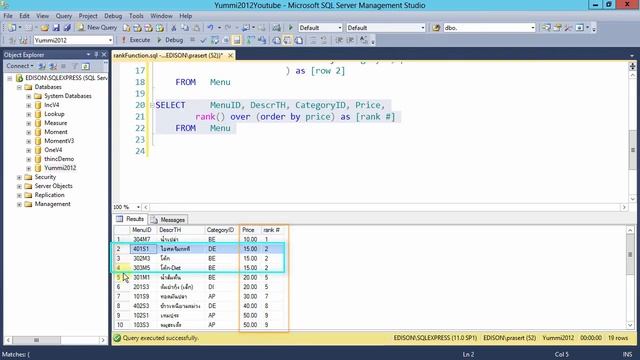
Task: Expand the Management folder node
Action: (19, 204)
